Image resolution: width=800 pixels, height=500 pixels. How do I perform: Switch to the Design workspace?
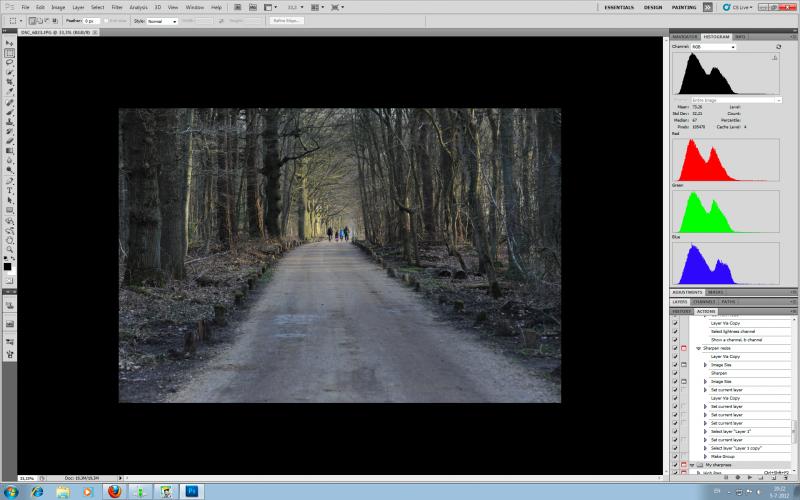coord(653,7)
